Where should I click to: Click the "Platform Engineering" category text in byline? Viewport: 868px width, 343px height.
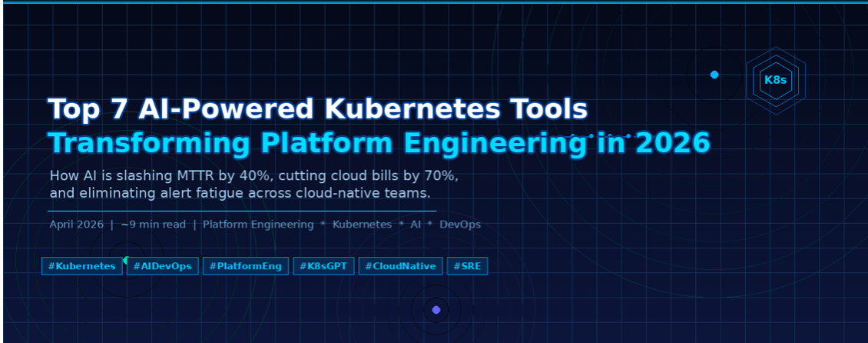[x=258, y=225]
